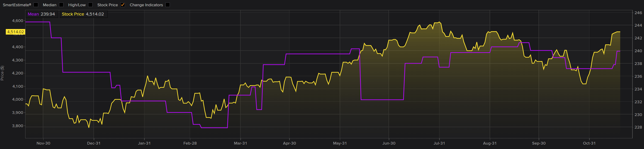
Task: Uncheck the Stock Price checkbox
Action: click(x=122, y=5)
